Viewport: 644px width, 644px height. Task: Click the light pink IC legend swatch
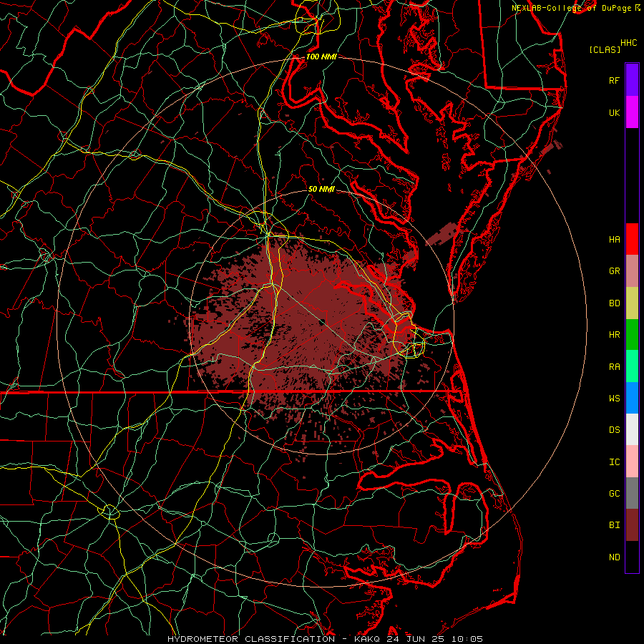click(632, 462)
